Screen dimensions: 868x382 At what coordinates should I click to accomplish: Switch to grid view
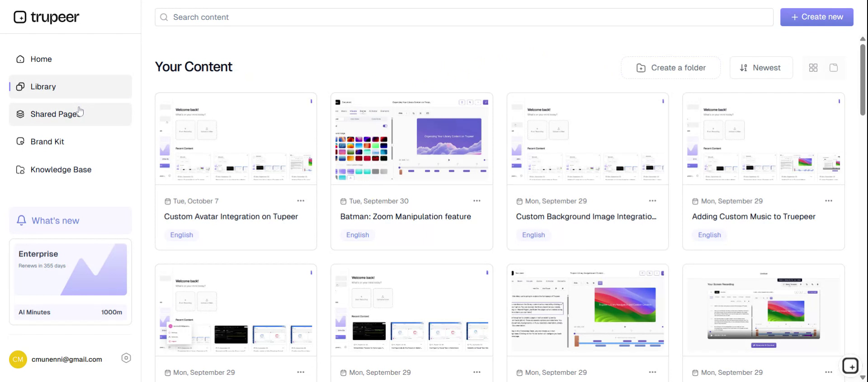tap(813, 68)
